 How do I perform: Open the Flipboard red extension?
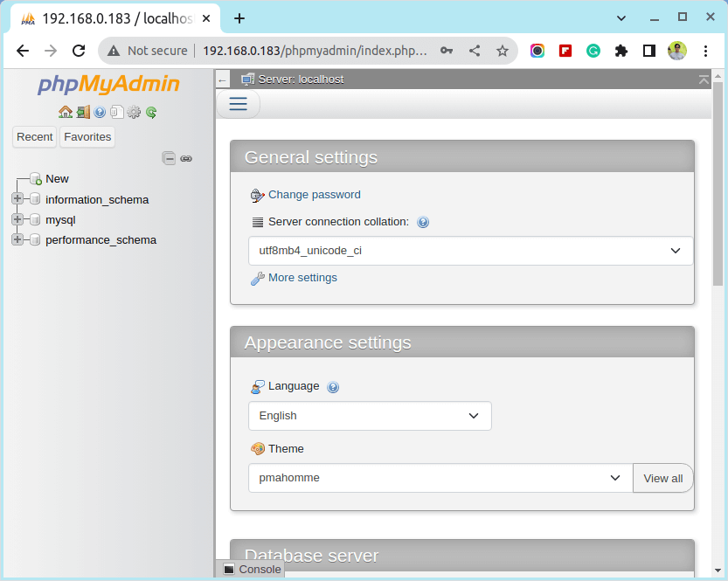click(565, 51)
